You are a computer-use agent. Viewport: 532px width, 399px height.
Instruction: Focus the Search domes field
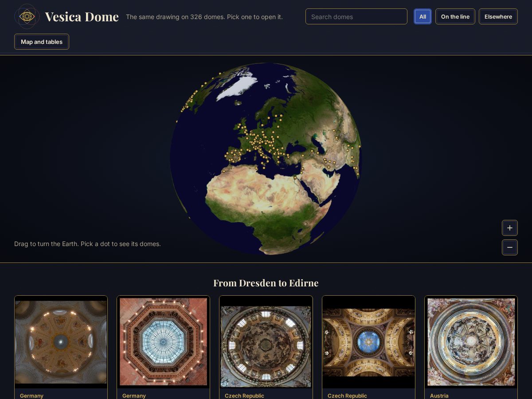click(356, 16)
